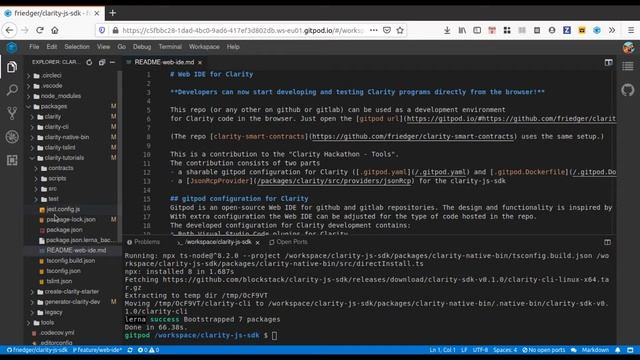Close the /workspace/clarity-js-sdk terminal tab
This screenshot has height=360, width=640.
258,242
